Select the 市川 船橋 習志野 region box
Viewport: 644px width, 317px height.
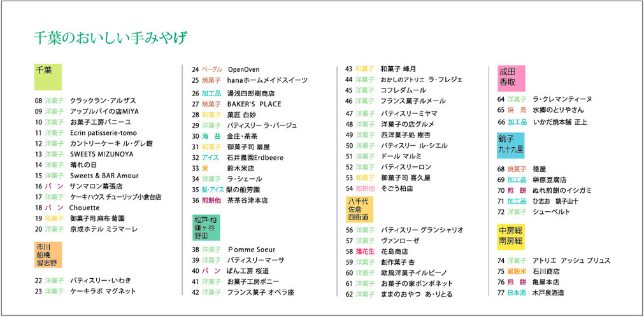coord(48,255)
